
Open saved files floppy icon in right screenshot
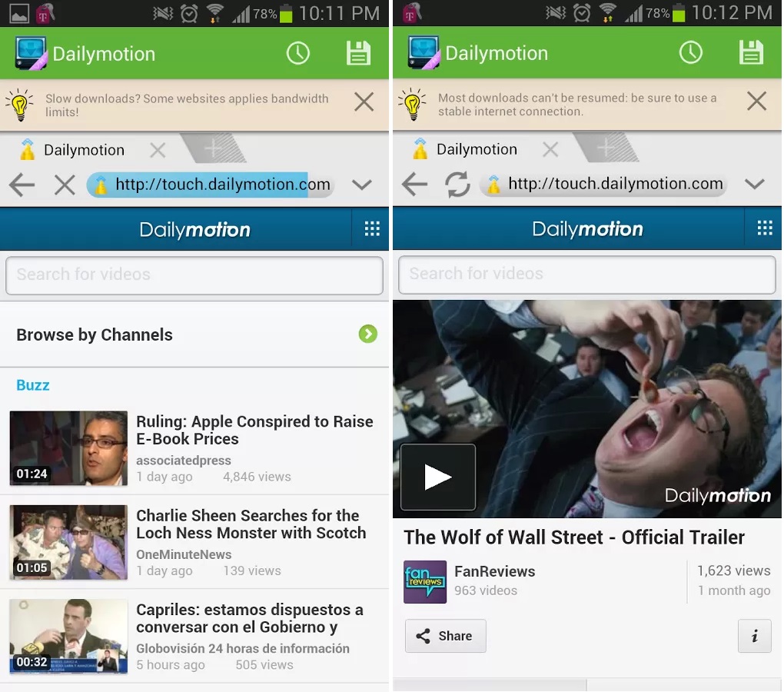751,52
